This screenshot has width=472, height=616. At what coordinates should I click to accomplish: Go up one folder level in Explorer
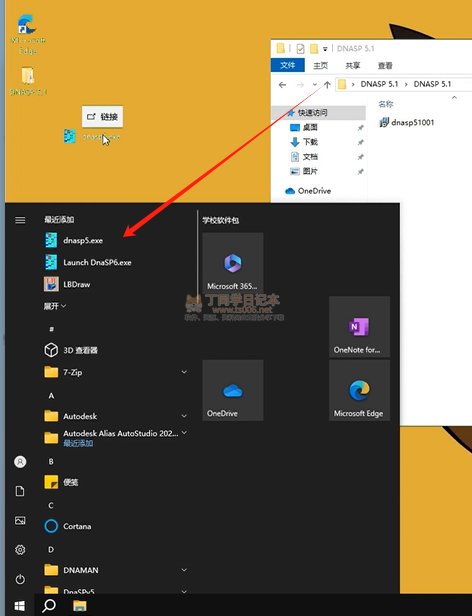tap(327, 84)
